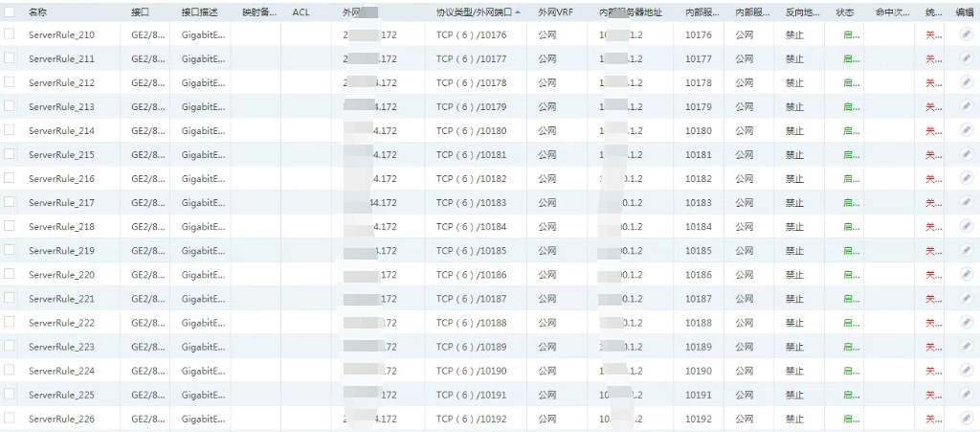The image size is (980, 432).
Task: Edit ServerRule_213 via its pencil icon
Action: [967, 107]
